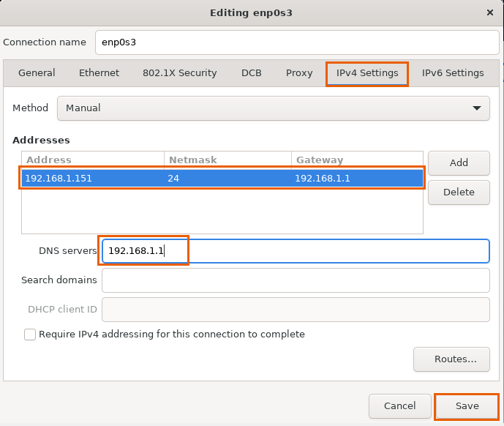Select the IPv4 Settings tab
The image size is (504, 426).
coord(367,73)
